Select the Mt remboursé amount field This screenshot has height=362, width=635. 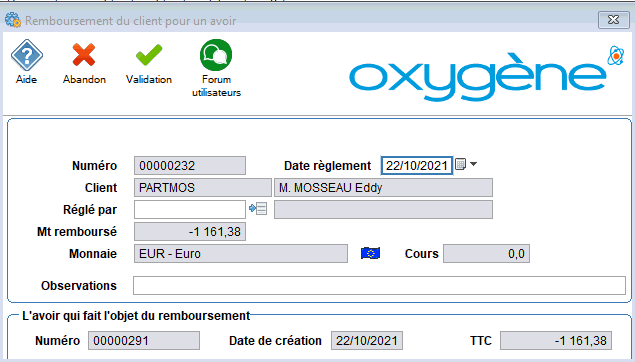tap(190, 232)
